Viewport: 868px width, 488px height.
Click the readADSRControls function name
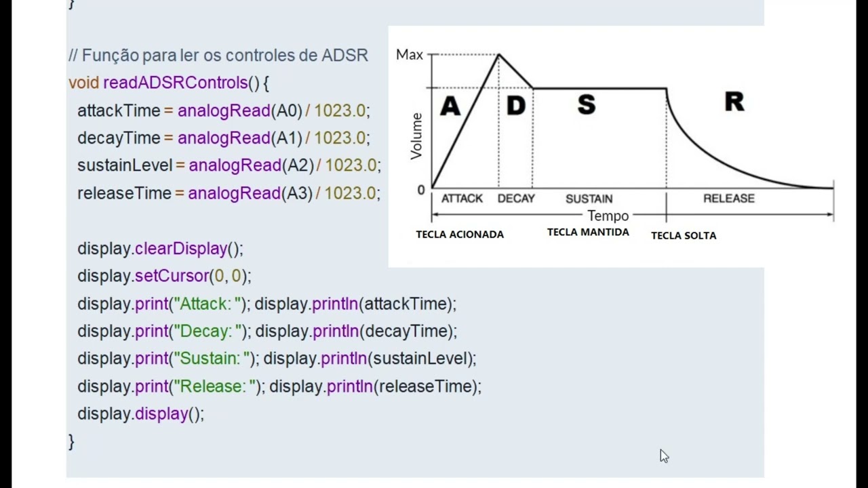pos(175,83)
